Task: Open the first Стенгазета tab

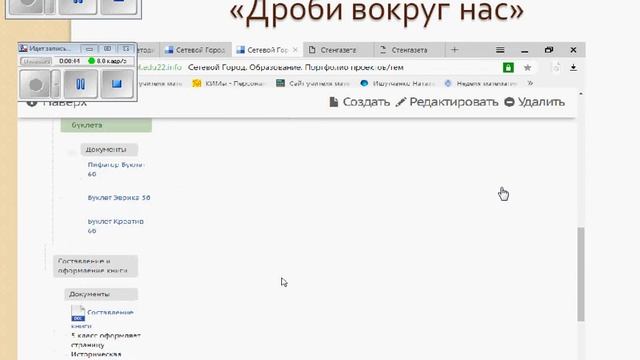Action: [338, 50]
